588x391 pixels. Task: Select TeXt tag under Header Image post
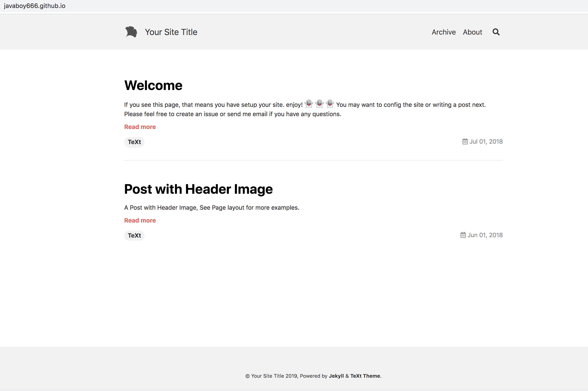pos(134,236)
